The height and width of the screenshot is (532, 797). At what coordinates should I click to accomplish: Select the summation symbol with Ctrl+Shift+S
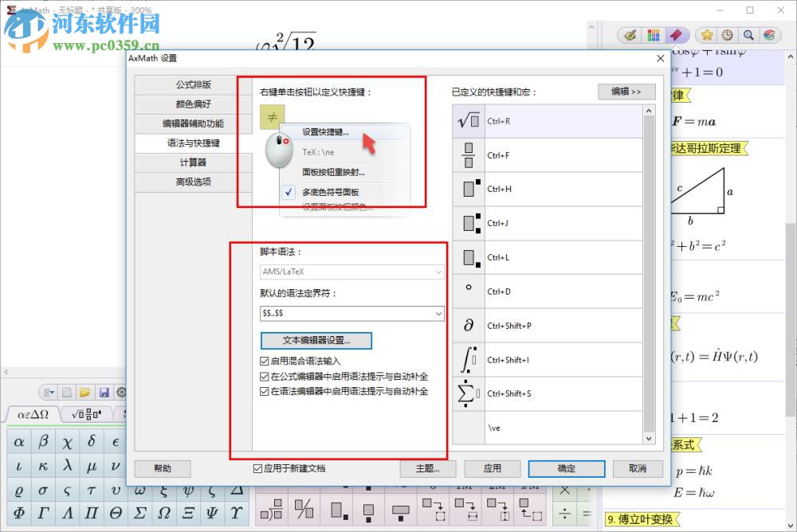click(467, 393)
